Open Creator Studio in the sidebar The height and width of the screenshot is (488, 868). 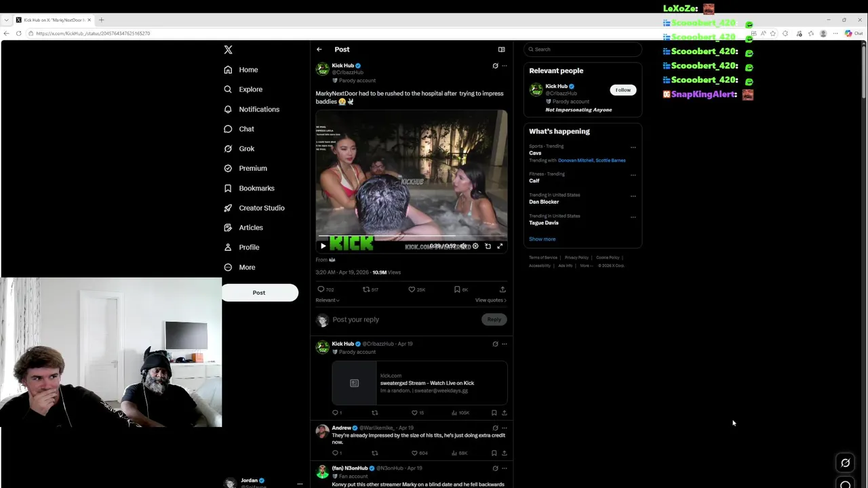point(254,208)
